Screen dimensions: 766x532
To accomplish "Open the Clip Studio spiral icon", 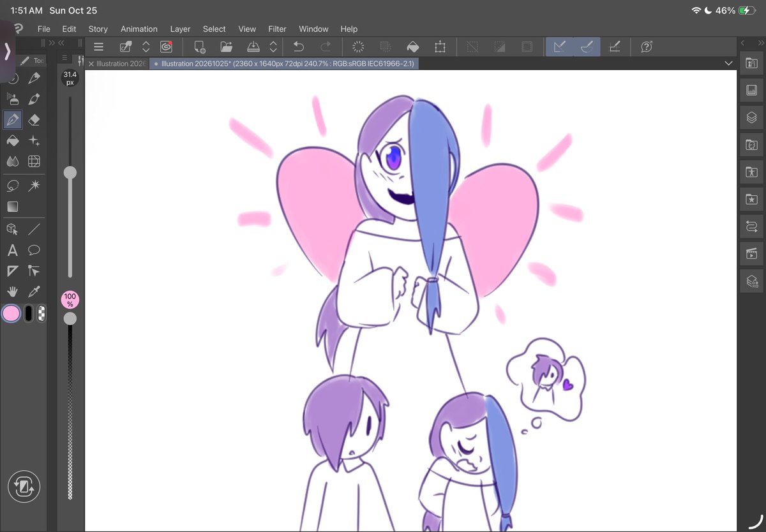I will pyautogui.click(x=166, y=47).
